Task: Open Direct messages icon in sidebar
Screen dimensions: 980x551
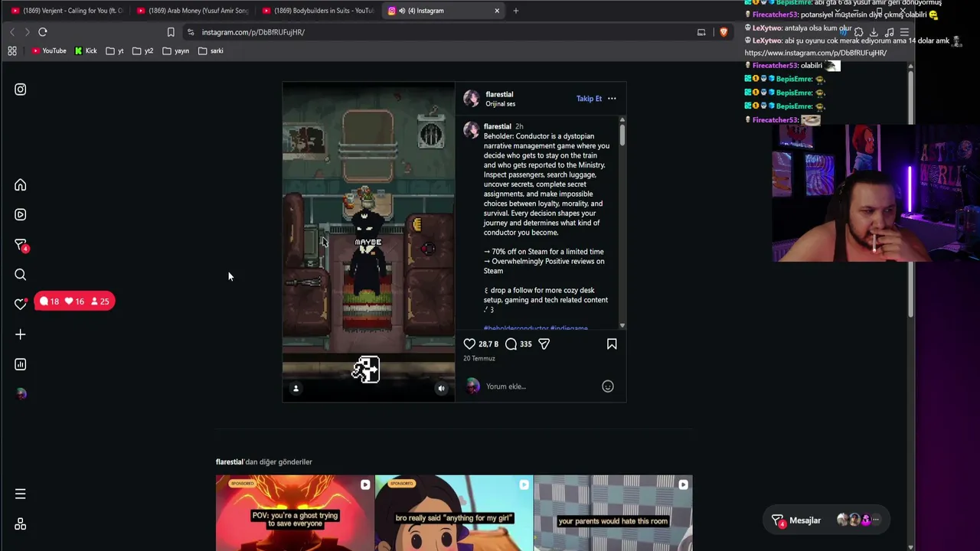Action: [21, 245]
